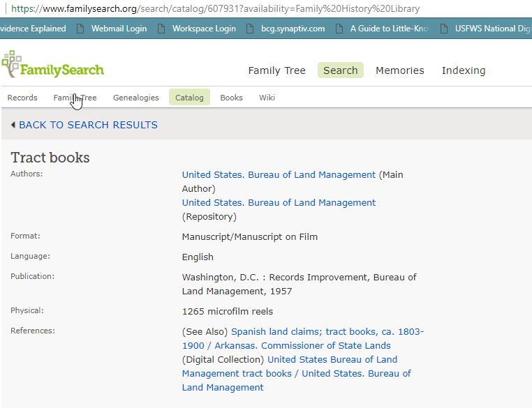Click the Physical: field label
Image resolution: width=532 pixels, height=408 pixels.
tap(27, 310)
